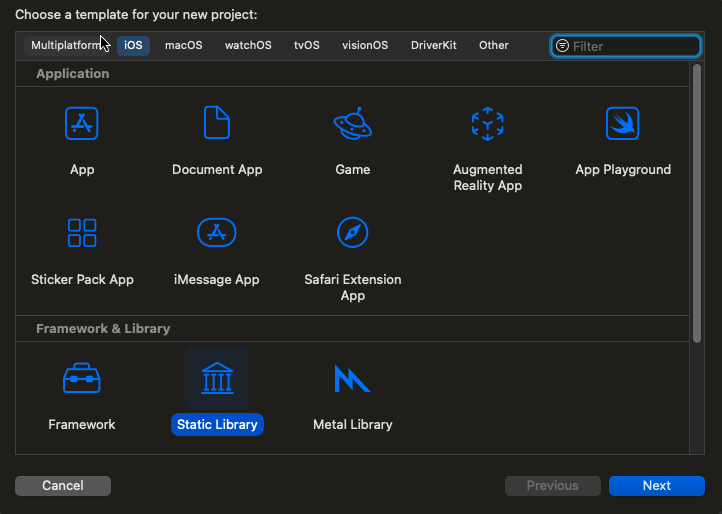The image size is (722, 514).
Task: Open the visionOS tab
Action: [365, 46]
